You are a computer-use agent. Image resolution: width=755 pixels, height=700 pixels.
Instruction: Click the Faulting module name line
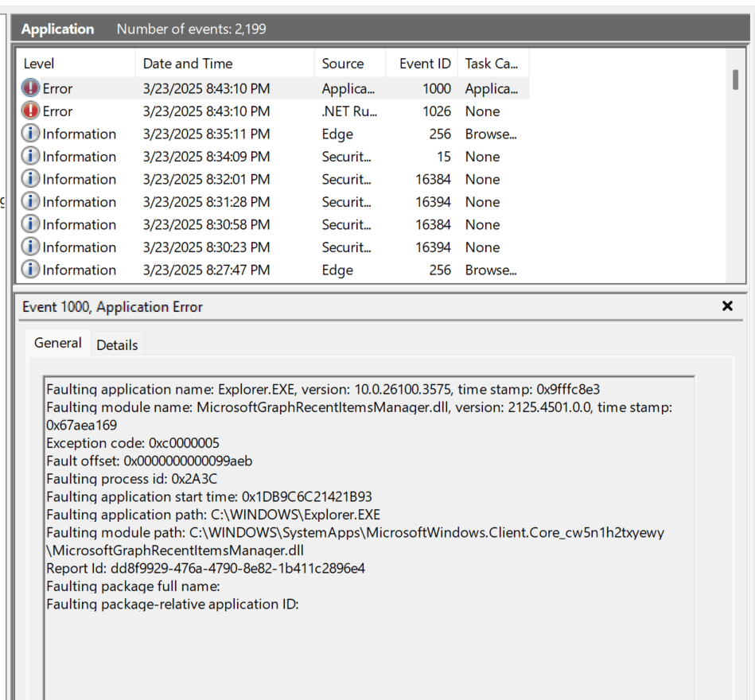click(x=360, y=416)
